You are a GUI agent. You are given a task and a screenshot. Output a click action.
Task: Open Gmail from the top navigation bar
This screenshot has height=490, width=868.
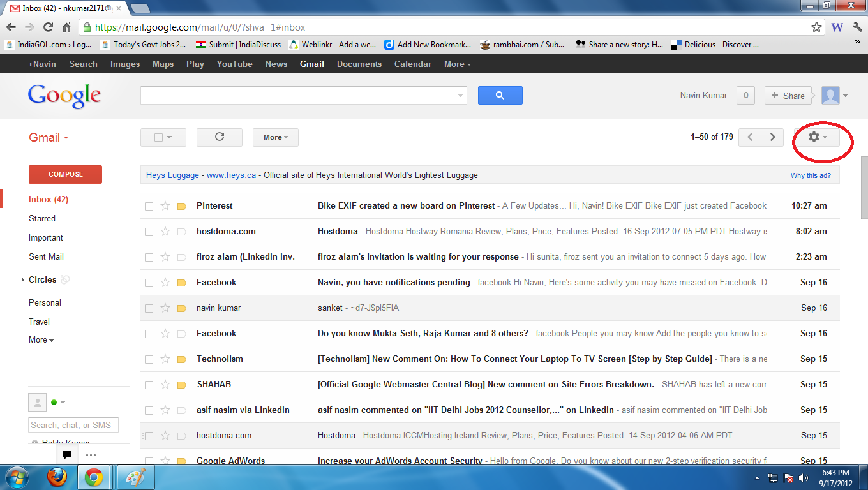tap(311, 64)
